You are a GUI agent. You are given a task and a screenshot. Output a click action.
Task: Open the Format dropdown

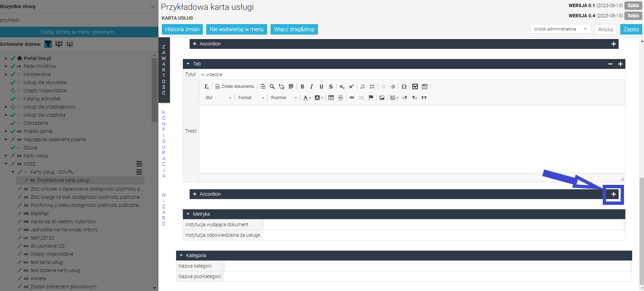251,98
